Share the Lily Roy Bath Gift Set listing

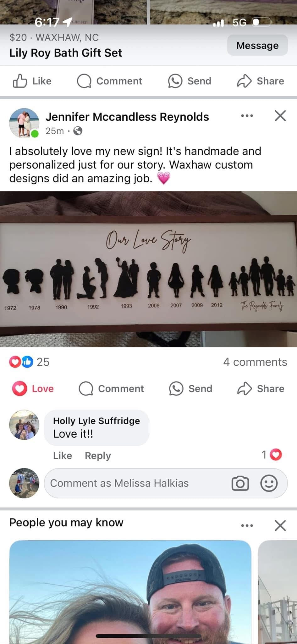[x=261, y=81]
